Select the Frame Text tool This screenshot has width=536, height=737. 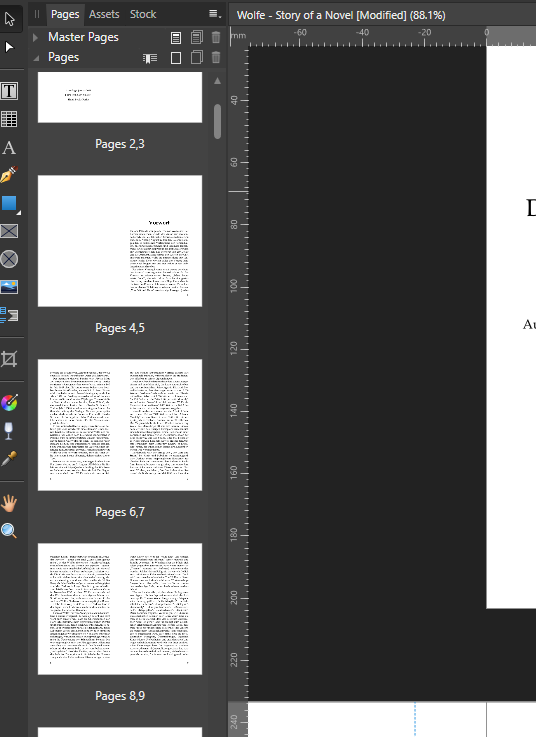[x=9, y=91]
